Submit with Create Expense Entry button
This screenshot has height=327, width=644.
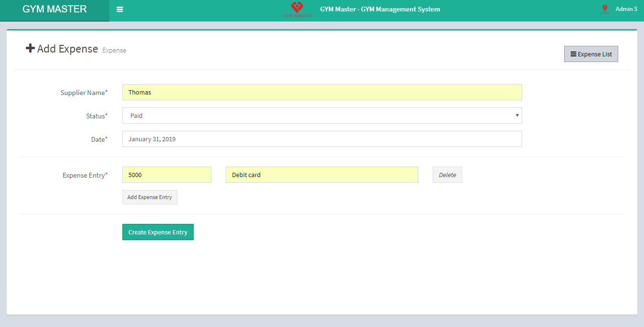tap(158, 232)
